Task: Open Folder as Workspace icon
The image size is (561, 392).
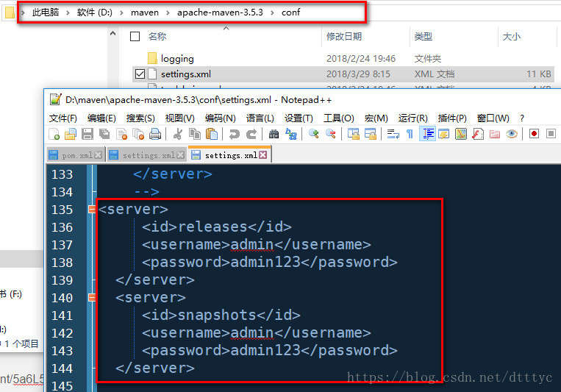Action: click(495, 135)
